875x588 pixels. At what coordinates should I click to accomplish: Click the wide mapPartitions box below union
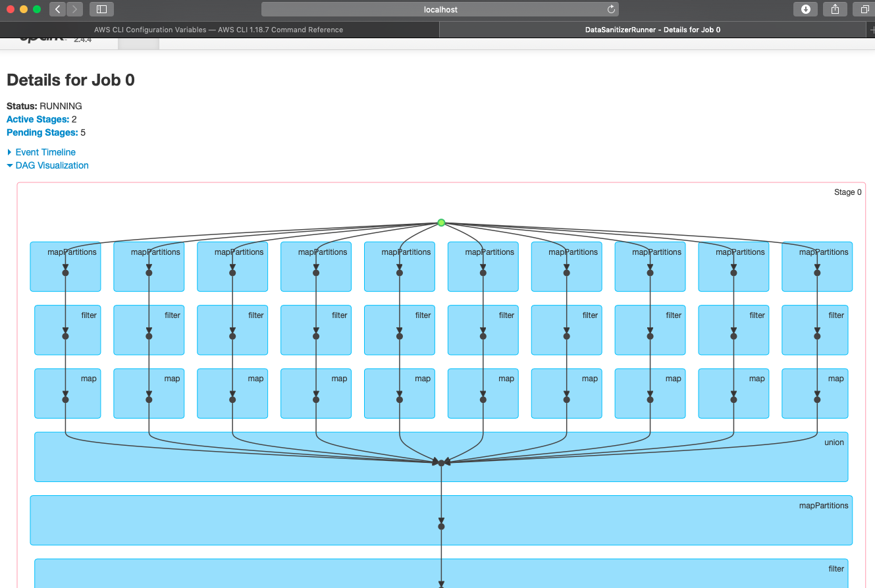(441, 520)
